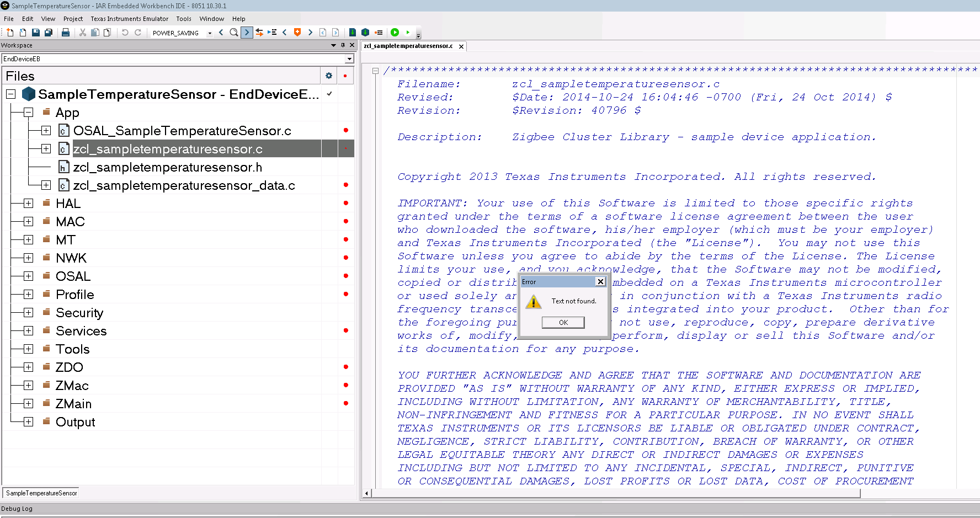Click the Find Previous arrow icon
This screenshot has height=518, width=980.
pyautogui.click(x=221, y=33)
